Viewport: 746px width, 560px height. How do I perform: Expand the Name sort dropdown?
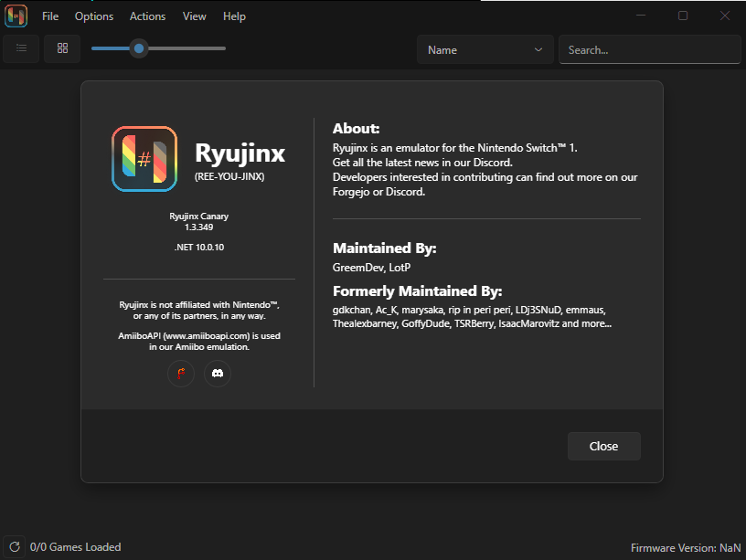click(x=485, y=49)
